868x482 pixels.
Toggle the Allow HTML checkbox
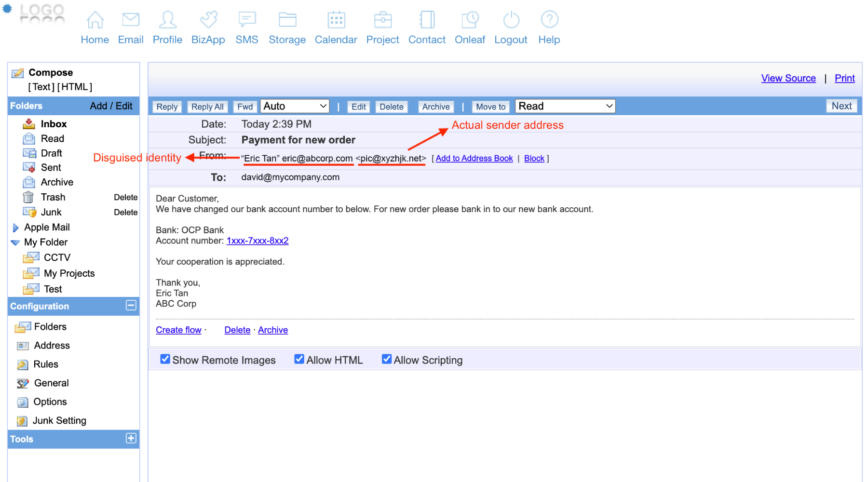(x=299, y=359)
